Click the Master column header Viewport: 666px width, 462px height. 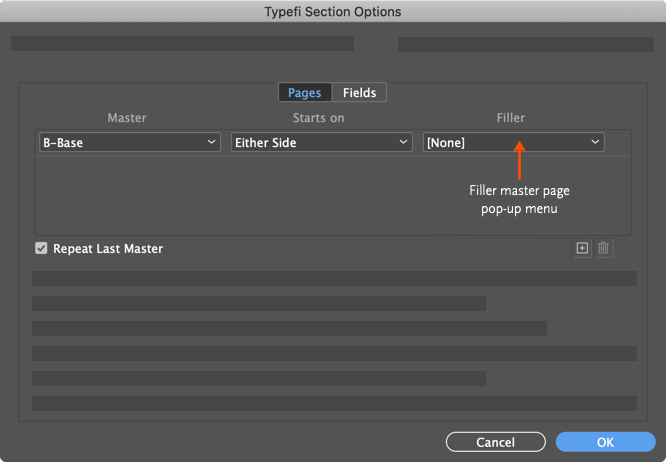pos(127,118)
